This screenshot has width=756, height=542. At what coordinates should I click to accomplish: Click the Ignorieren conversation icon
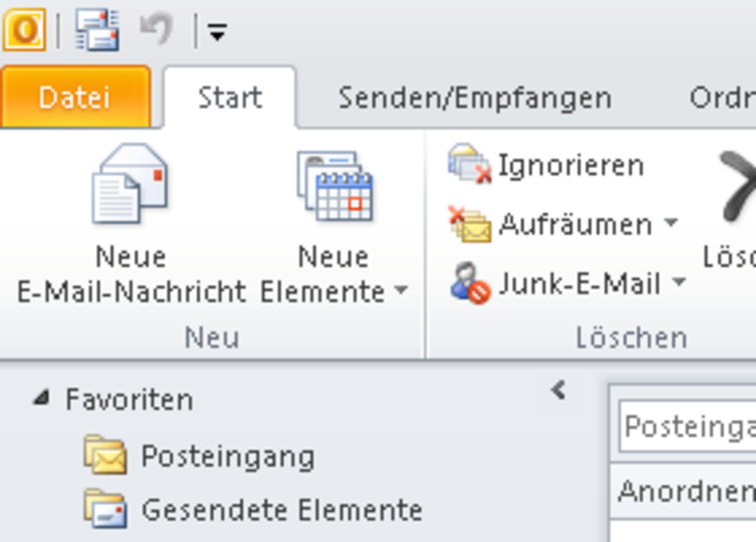pos(470,164)
